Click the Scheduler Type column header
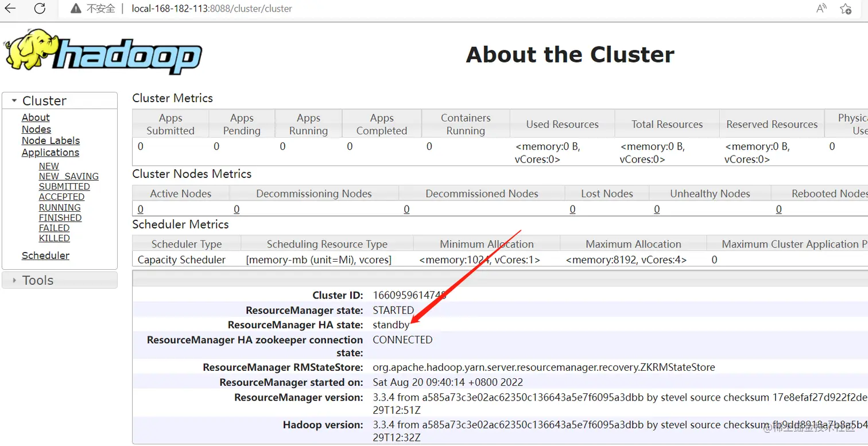This screenshot has height=446, width=868. pos(187,244)
